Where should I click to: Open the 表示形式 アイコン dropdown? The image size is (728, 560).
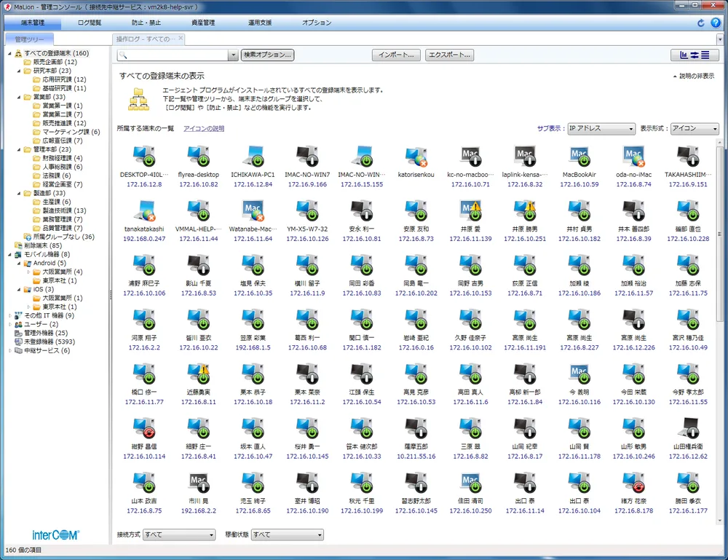tap(695, 129)
